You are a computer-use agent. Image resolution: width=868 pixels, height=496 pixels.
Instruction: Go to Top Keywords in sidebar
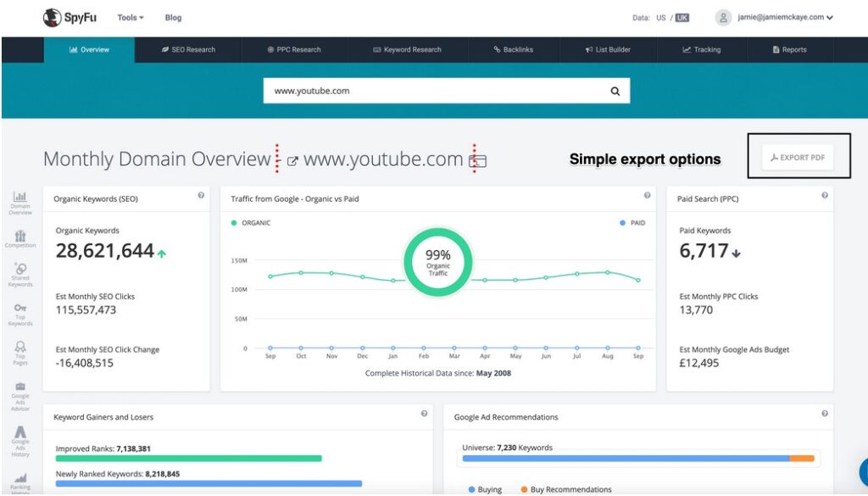click(x=20, y=315)
